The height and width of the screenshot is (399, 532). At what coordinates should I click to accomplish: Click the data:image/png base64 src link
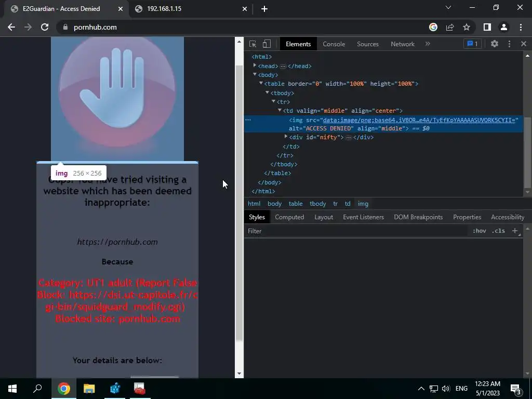(x=419, y=120)
